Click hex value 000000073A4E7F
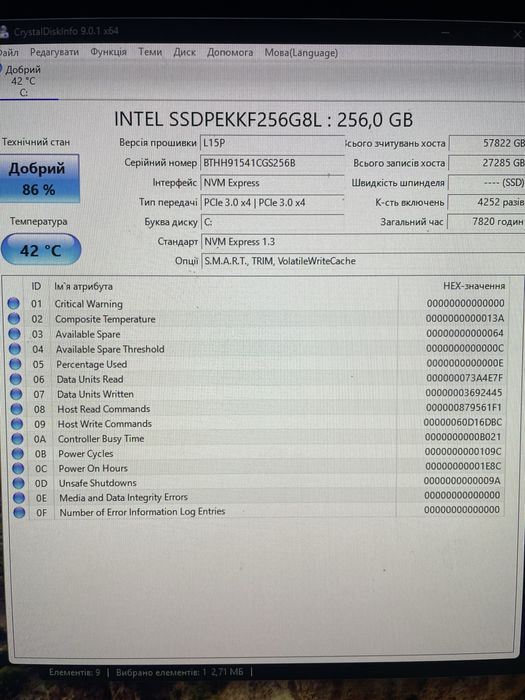Screen dimensions: 525x700 464,378
